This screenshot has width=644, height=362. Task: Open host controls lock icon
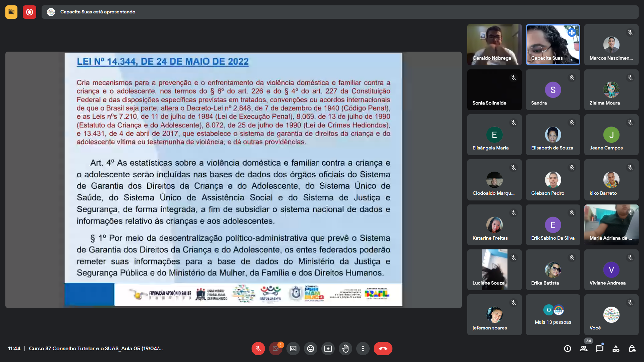click(x=632, y=349)
